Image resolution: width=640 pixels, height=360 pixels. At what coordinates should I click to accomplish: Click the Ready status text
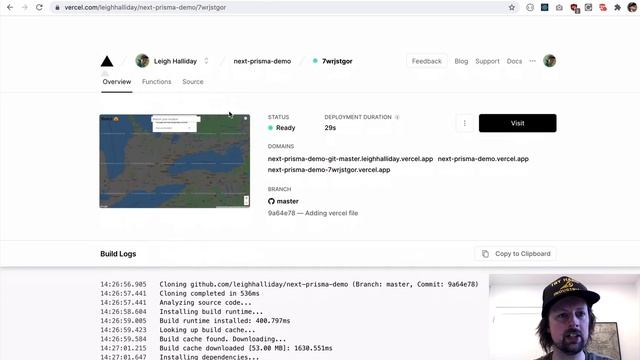pos(285,128)
